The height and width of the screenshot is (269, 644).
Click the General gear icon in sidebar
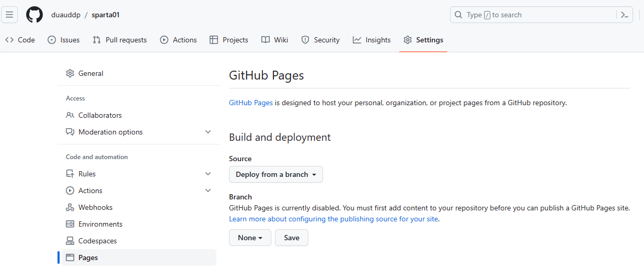coord(70,73)
